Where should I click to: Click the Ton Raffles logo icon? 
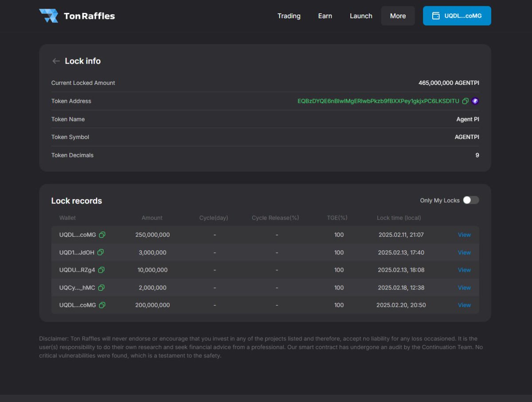48,16
